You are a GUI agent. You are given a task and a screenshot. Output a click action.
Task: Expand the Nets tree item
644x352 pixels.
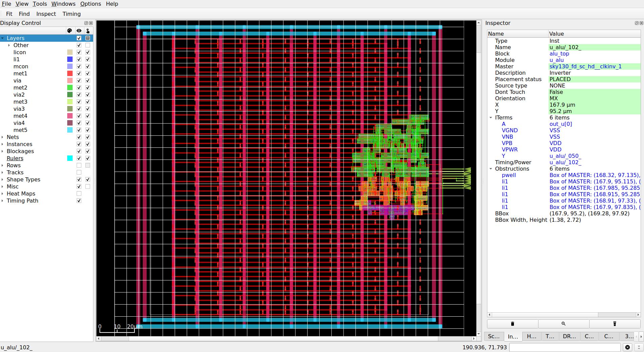pyautogui.click(x=3, y=137)
